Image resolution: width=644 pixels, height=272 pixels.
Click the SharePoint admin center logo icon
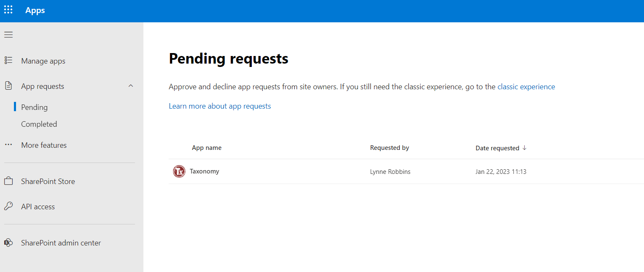[8, 243]
